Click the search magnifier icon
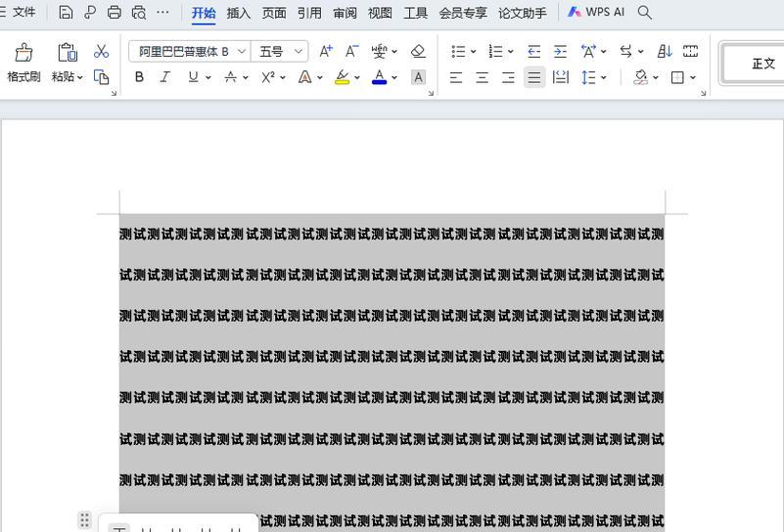This screenshot has height=532, width=784. [644, 12]
